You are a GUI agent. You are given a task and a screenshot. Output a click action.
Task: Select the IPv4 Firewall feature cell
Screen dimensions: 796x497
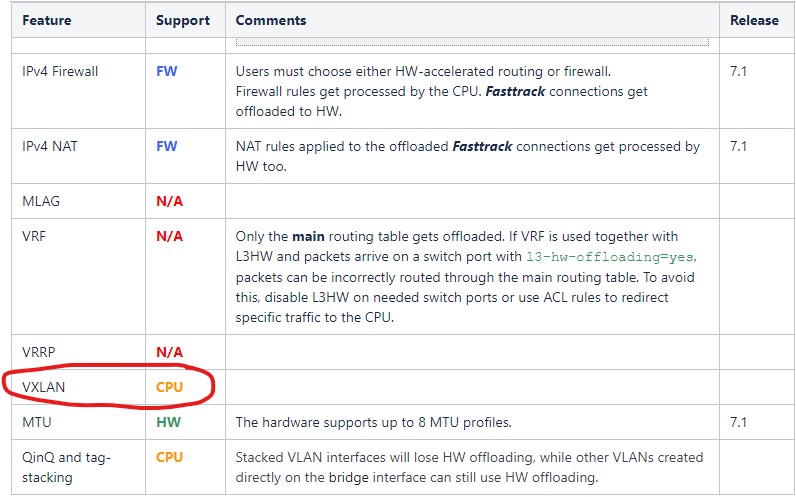[x=60, y=72]
